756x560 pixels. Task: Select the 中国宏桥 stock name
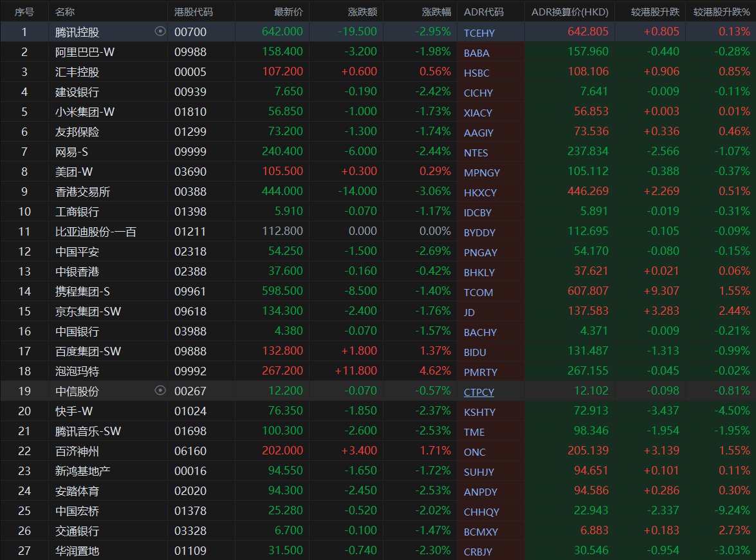pos(77,511)
